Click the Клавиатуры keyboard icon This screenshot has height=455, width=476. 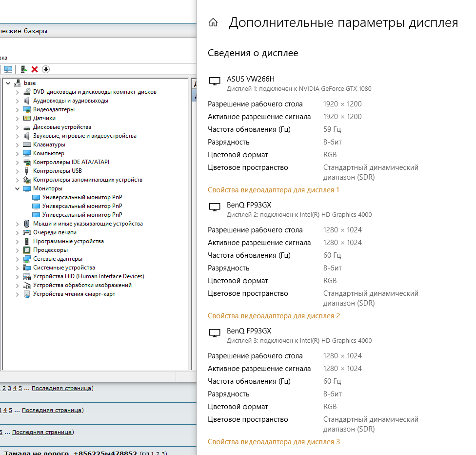click(27, 145)
